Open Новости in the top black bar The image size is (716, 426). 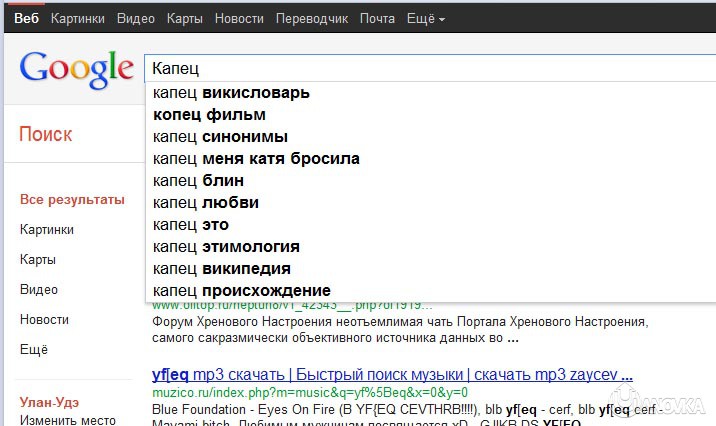click(x=239, y=18)
